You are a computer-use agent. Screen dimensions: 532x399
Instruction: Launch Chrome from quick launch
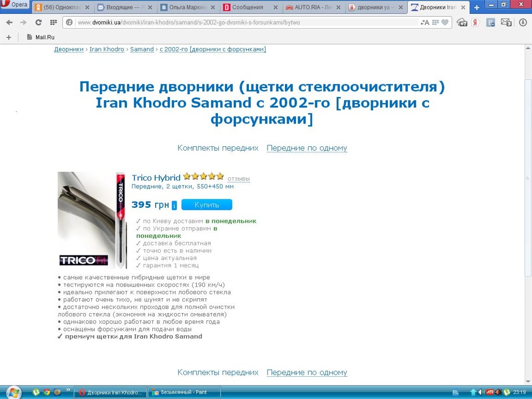47,392
